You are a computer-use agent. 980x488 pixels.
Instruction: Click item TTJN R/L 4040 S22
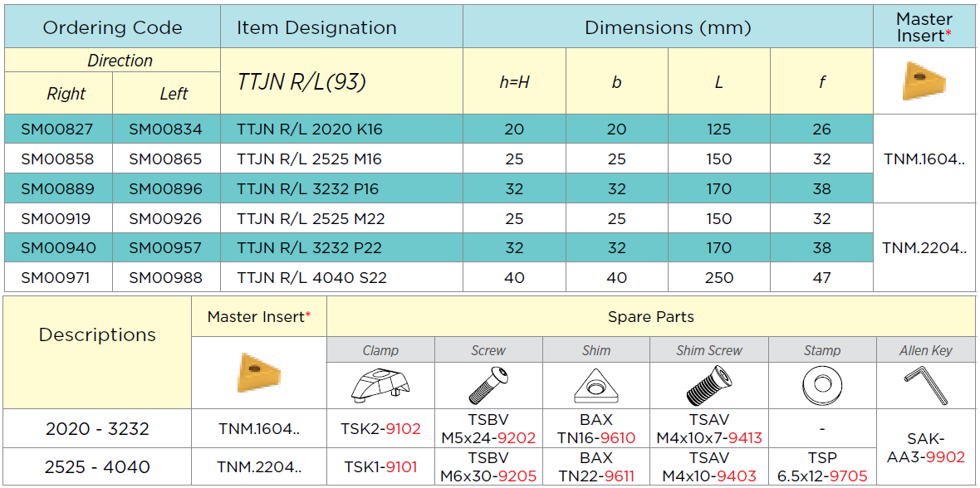pos(312,277)
